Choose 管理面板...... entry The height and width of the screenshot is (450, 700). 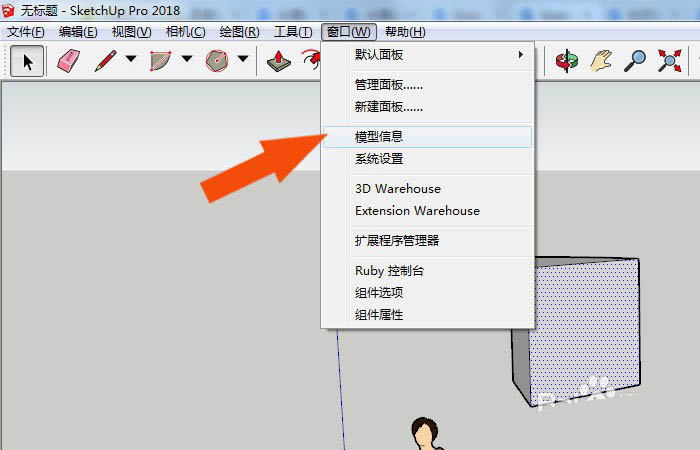pyautogui.click(x=428, y=85)
